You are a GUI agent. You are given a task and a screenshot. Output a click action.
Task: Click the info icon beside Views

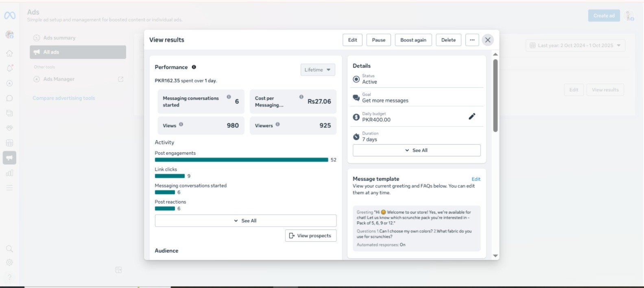pos(181,125)
